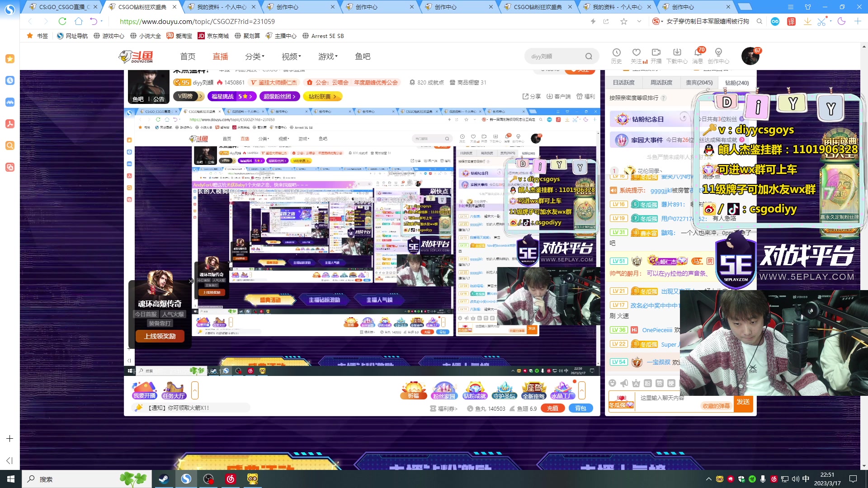Image resolution: width=868 pixels, height=488 pixels.
Task: Click the 开播 camera icon
Action: coord(656,56)
